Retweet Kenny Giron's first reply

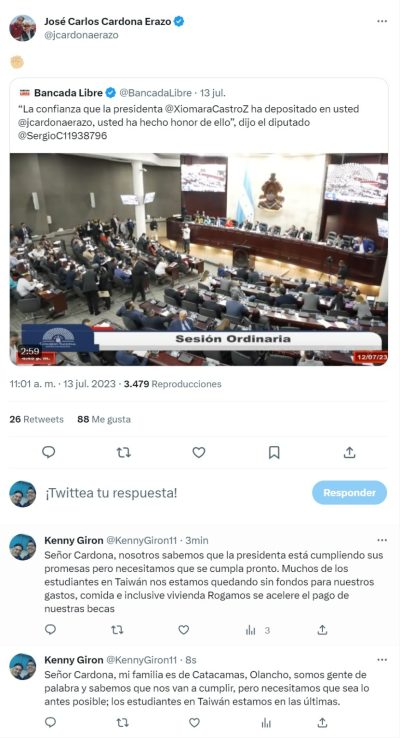point(117,630)
